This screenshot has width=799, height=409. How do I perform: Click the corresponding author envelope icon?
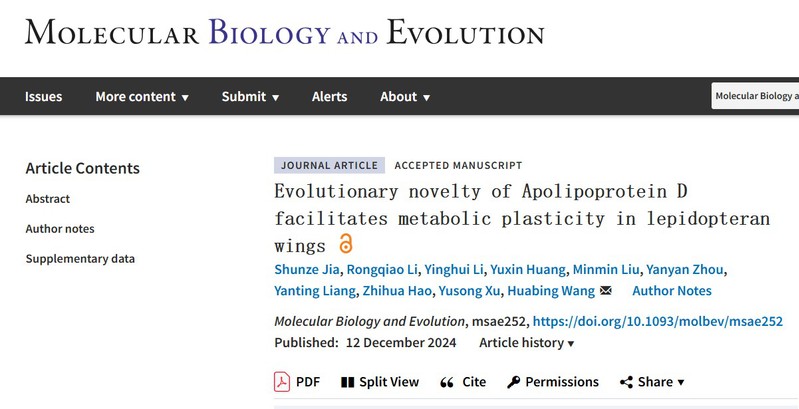605,291
